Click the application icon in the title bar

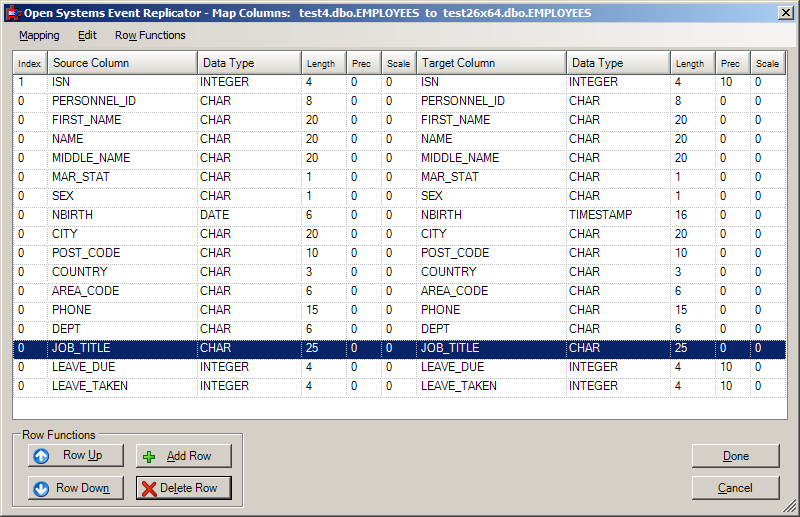coord(13,13)
